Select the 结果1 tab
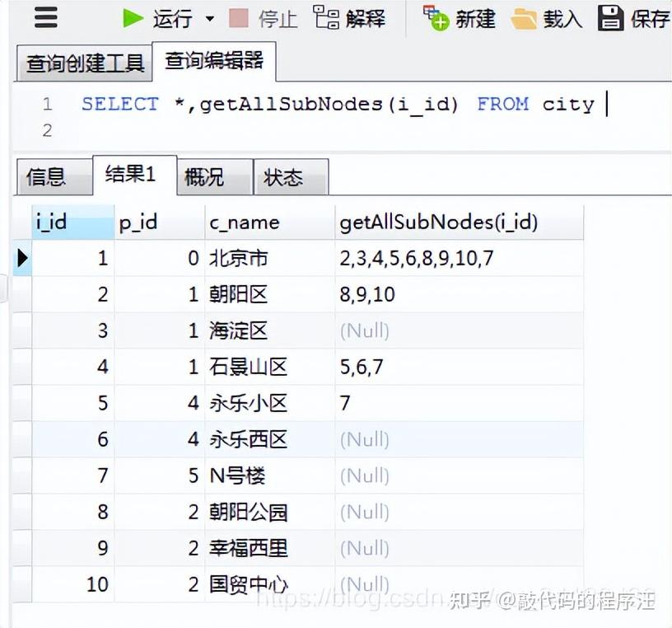Viewport: 672px width, 628px height. pyautogui.click(x=133, y=174)
